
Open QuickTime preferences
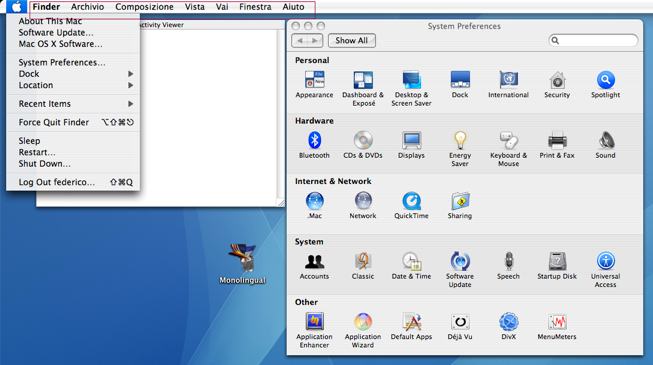coord(411,205)
